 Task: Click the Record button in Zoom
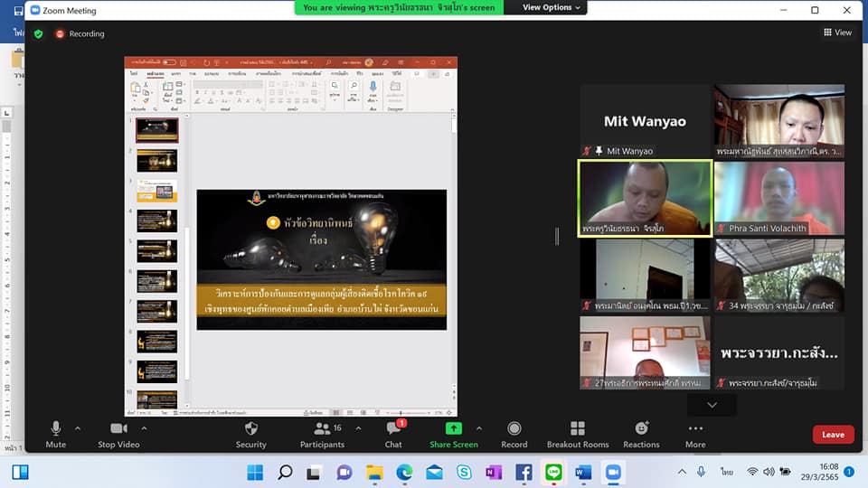pyautogui.click(x=514, y=435)
